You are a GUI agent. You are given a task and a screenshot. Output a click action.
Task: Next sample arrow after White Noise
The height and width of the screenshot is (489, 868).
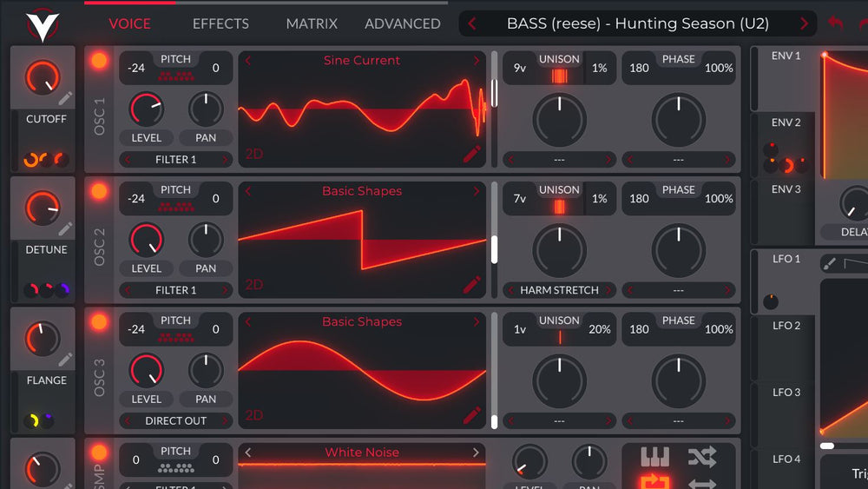click(x=476, y=453)
